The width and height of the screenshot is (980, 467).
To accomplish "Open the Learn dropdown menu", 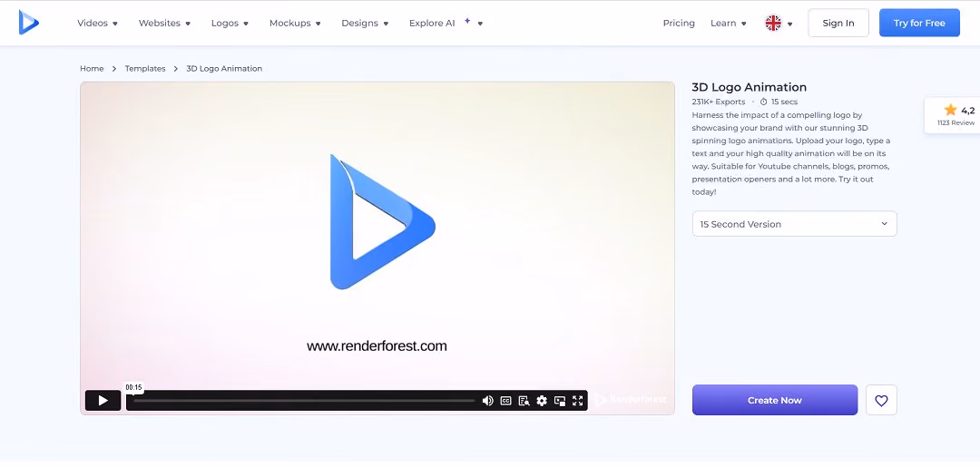I will coord(729,23).
